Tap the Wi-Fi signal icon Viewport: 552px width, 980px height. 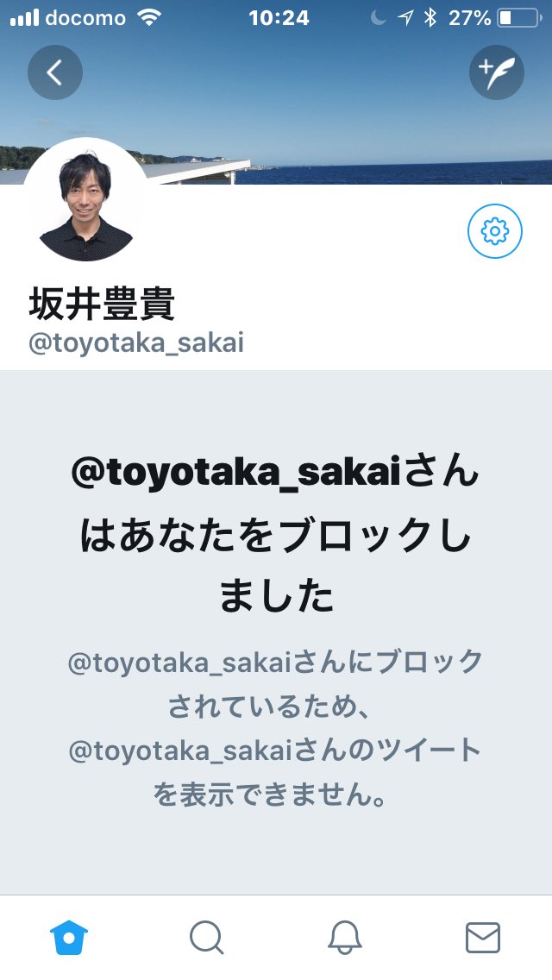tap(149, 17)
